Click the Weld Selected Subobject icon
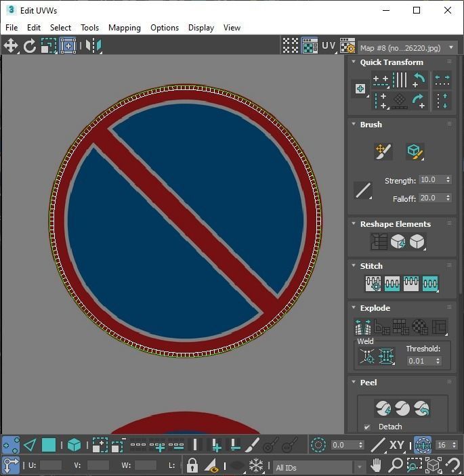464x476 pixels. (x=387, y=355)
